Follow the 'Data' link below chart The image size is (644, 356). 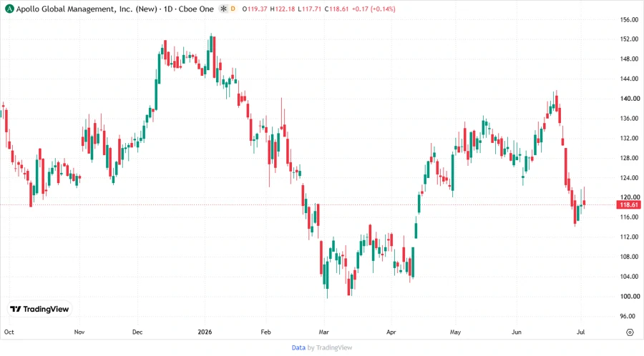(x=298, y=347)
